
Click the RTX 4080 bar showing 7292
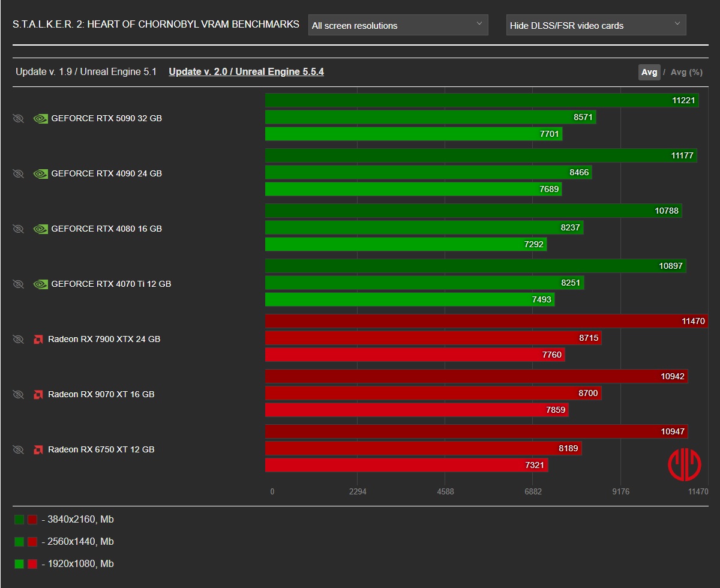(406, 244)
